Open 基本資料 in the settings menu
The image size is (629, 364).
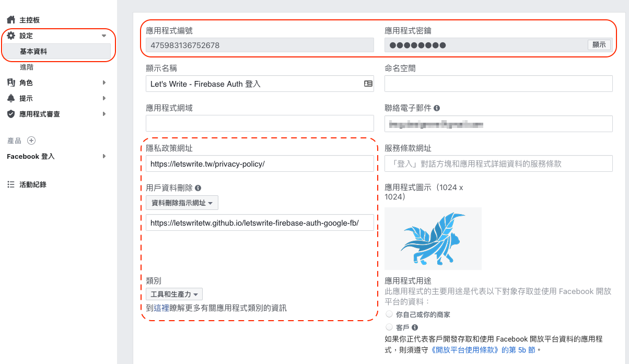point(33,51)
